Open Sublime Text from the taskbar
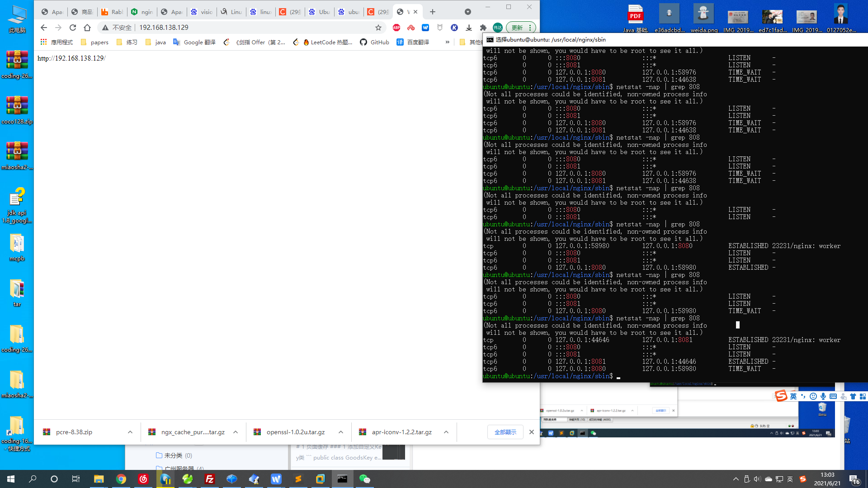Screen dimensions: 868x488 (x=298, y=479)
